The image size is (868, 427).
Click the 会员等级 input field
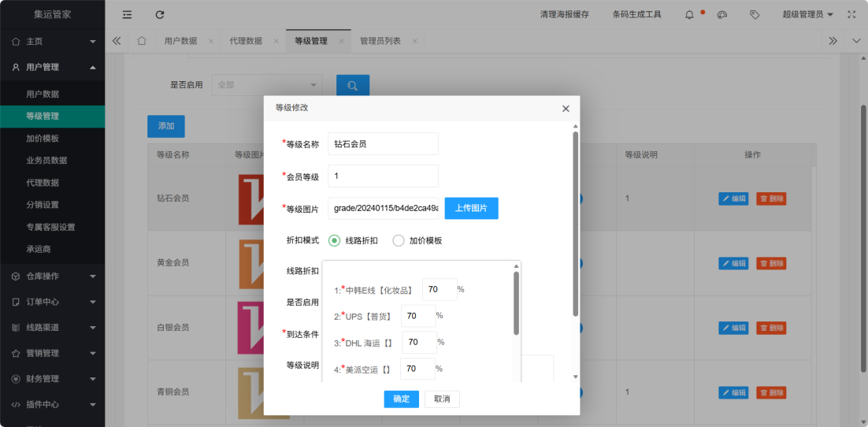pyautogui.click(x=383, y=176)
